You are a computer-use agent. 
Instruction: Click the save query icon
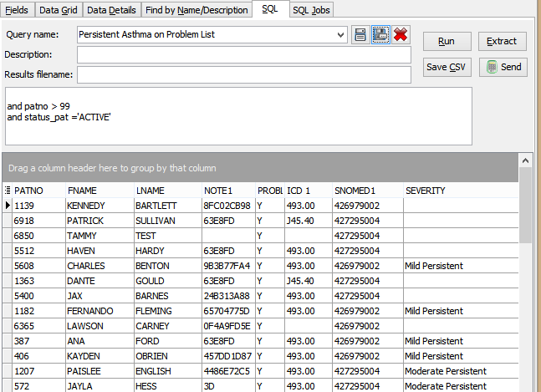pyautogui.click(x=360, y=35)
